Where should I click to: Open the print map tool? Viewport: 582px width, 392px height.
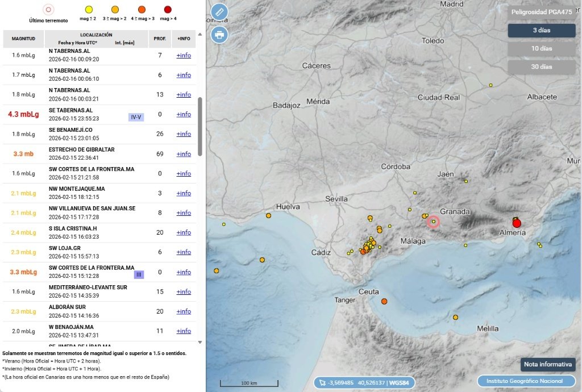point(219,34)
